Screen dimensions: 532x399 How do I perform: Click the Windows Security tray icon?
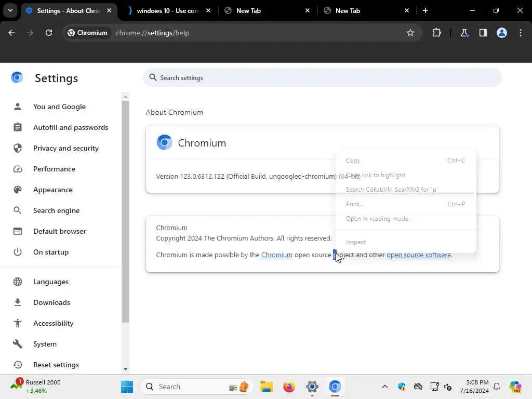pos(402,387)
